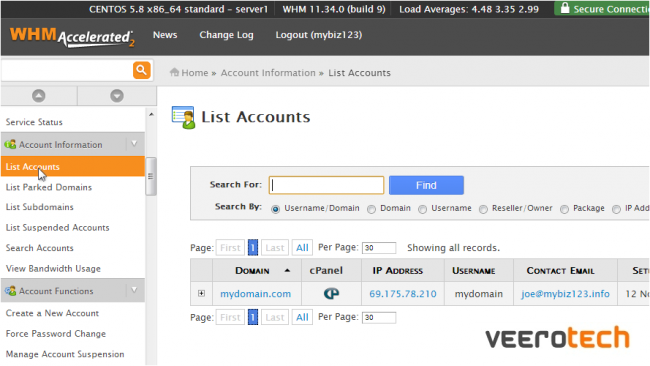
Task: Click top pager First button
Action: click(230, 248)
